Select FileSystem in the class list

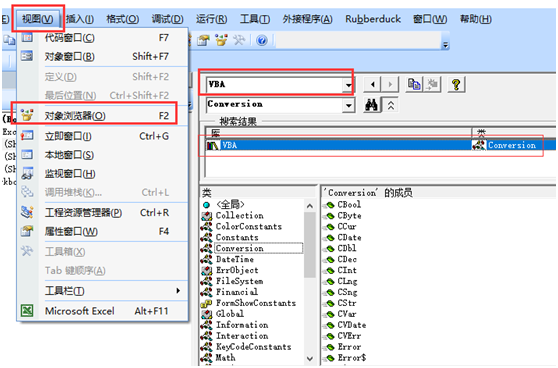click(x=239, y=281)
